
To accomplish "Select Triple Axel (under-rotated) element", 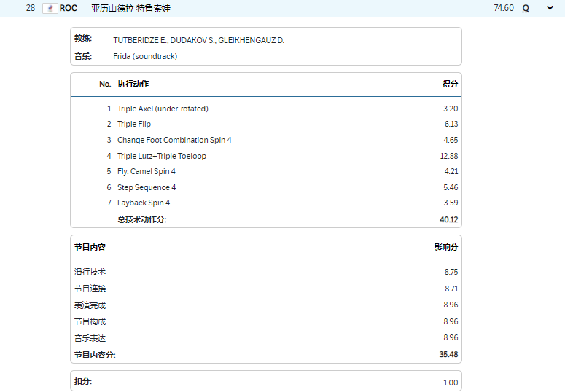I will pos(163,109).
